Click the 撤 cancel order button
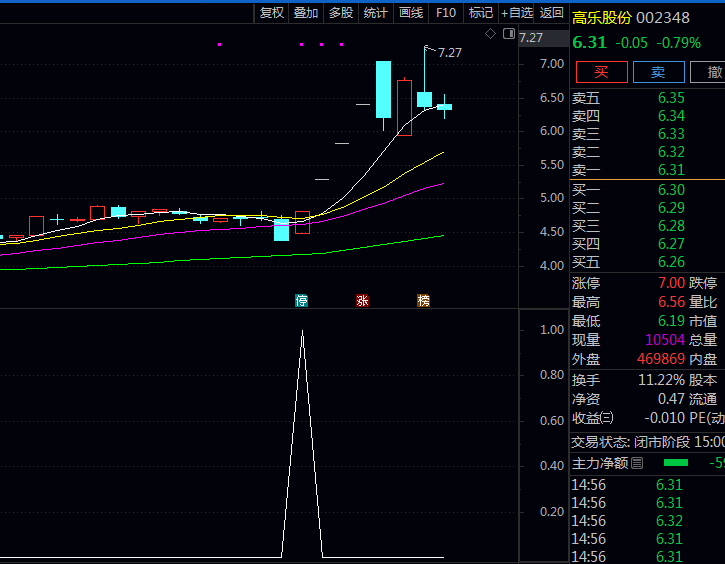The height and width of the screenshot is (564, 725). click(x=708, y=72)
